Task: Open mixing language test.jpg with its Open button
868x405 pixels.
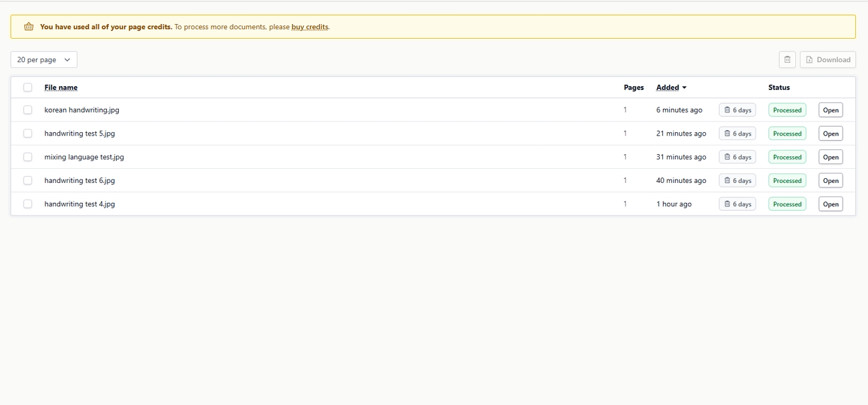Action: [x=831, y=157]
